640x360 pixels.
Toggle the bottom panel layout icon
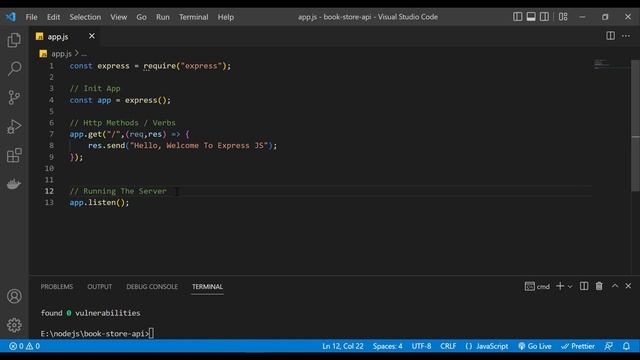(531, 17)
